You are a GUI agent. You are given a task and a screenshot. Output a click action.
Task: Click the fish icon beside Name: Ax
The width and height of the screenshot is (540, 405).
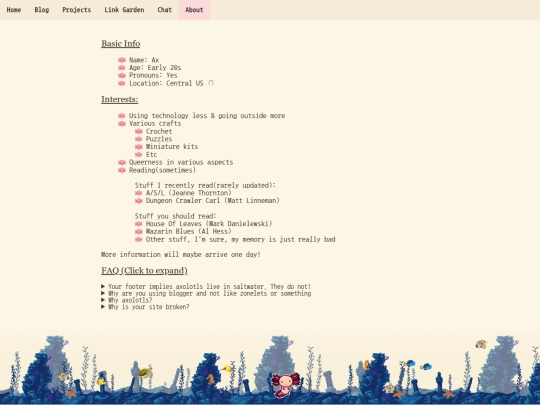(122, 60)
